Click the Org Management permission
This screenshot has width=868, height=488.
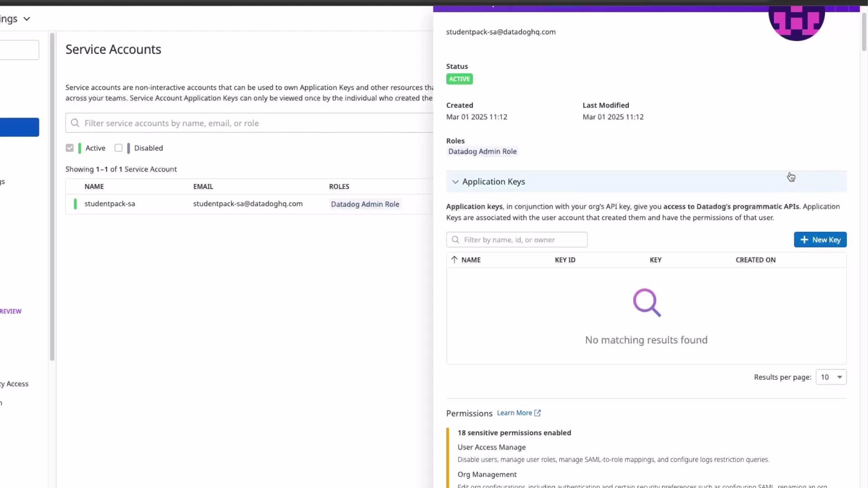pyautogui.click(x=487, y=474)
